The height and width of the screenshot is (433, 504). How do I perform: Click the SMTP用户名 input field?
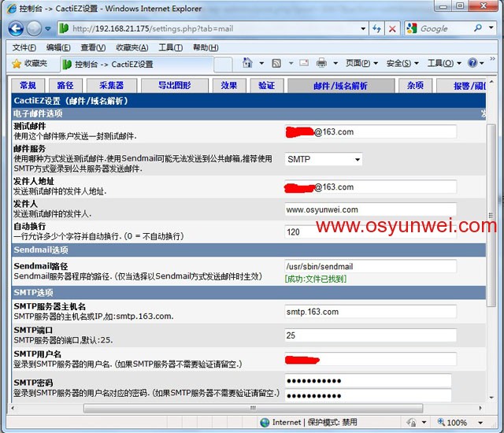pos(370,359)
